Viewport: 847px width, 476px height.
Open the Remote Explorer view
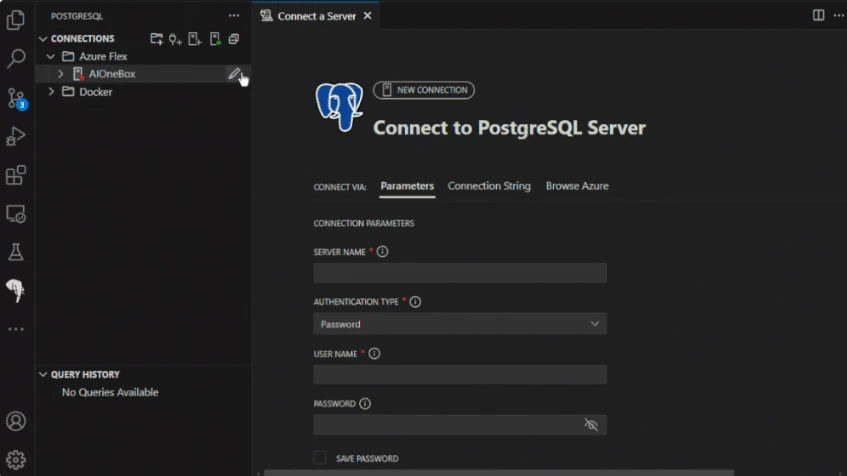pyautogui.click(x=16, y=214)
